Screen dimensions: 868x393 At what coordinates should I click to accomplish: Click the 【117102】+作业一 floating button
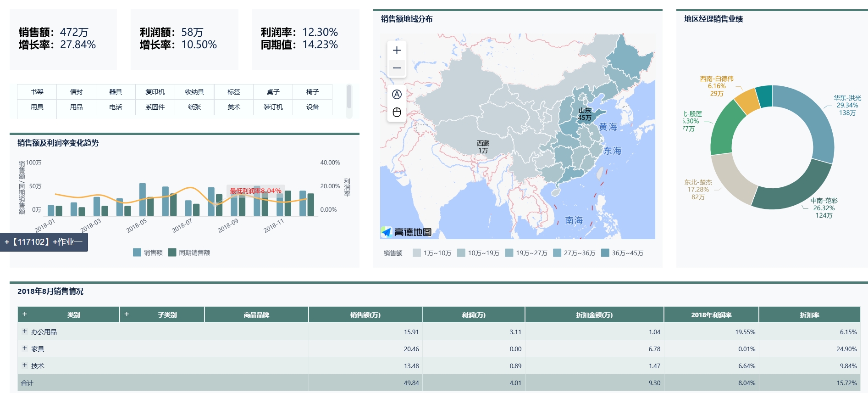pyautogui.click(x=44, y=242)
